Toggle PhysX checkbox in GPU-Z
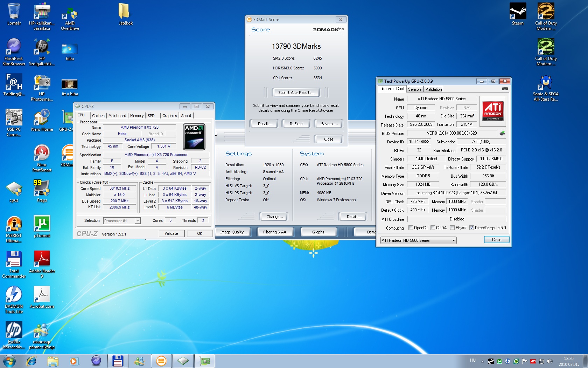This screenshot has width=588, height=368. 453,228
